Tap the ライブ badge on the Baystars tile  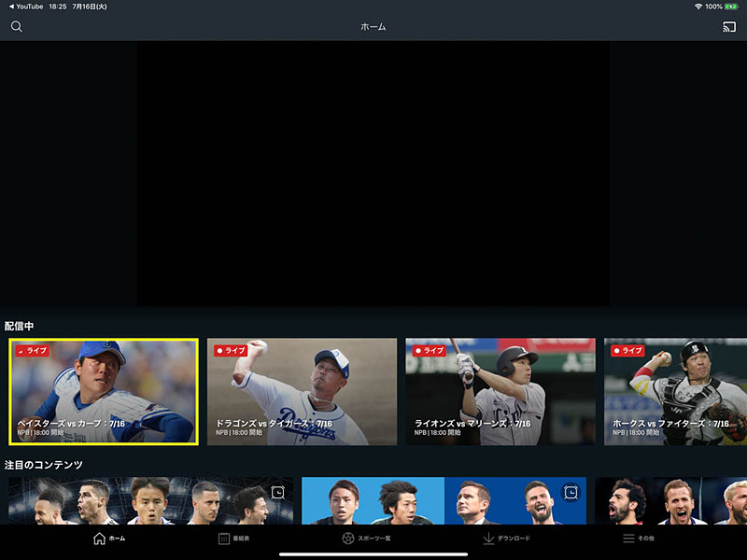tap(33, 350)
